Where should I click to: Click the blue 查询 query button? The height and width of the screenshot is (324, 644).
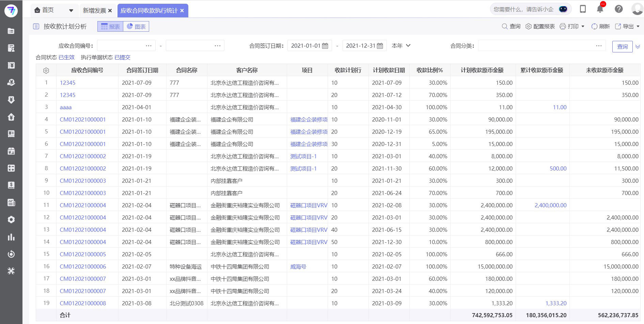(622, 46)
